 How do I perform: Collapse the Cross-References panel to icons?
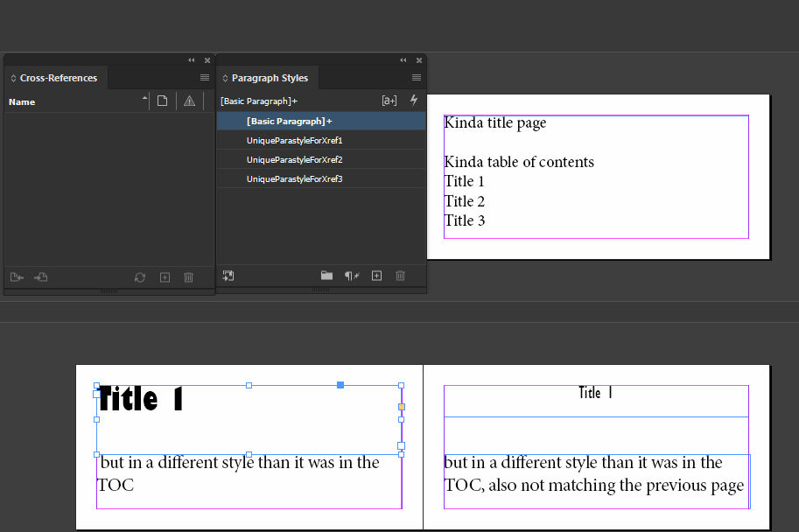pyautogui.click(x=192, y=60)
